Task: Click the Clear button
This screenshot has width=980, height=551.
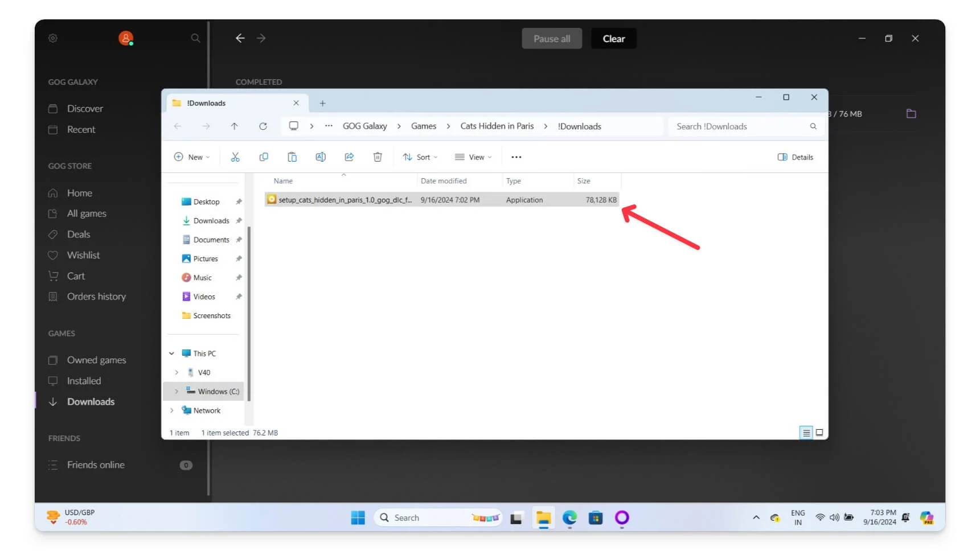Action: pos(613,39)
